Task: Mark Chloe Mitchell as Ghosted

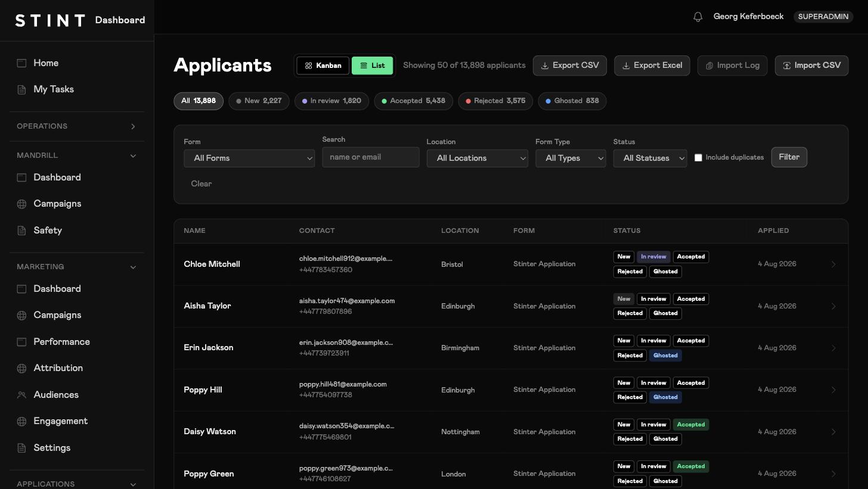Action: pyautogui.click(x=665, y=272)
